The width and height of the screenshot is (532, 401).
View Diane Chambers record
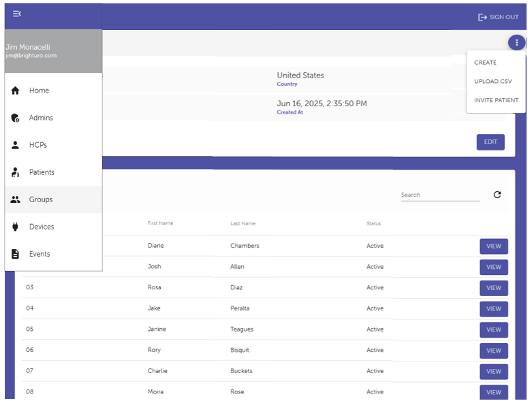(494, 246)
